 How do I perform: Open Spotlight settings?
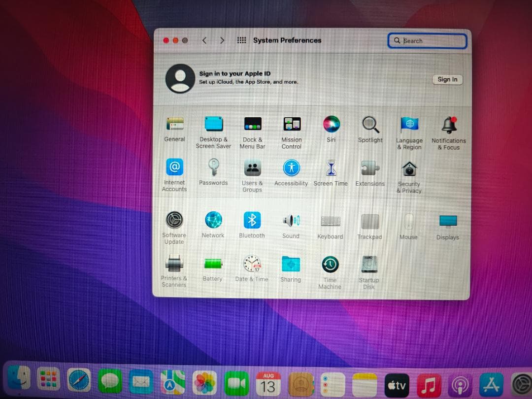pyautogui.click(x=370, y=124)
